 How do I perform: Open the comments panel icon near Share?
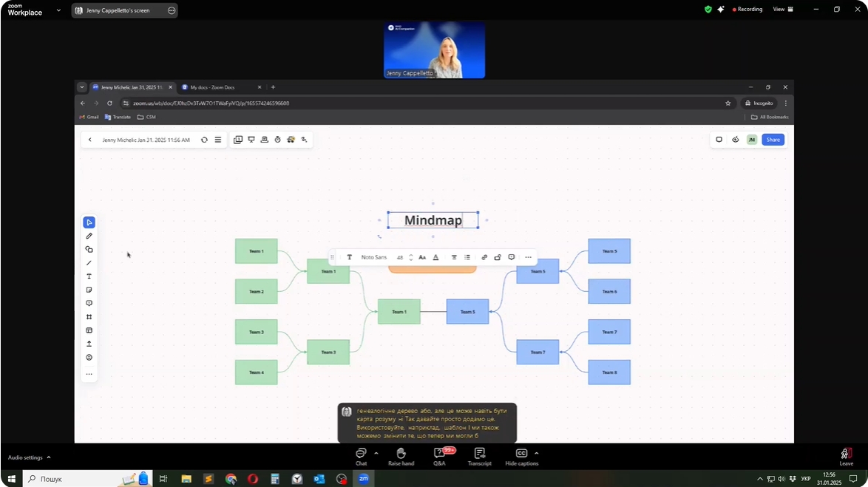(719, 140)
